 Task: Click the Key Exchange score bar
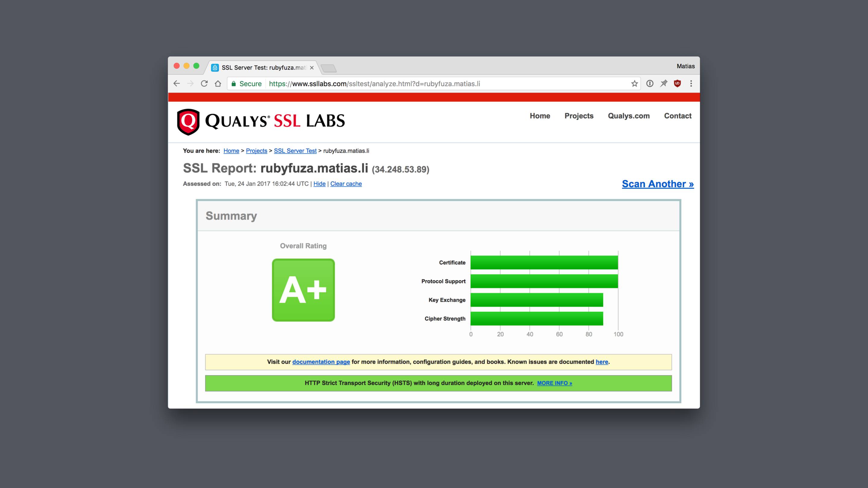coord(537,300)
